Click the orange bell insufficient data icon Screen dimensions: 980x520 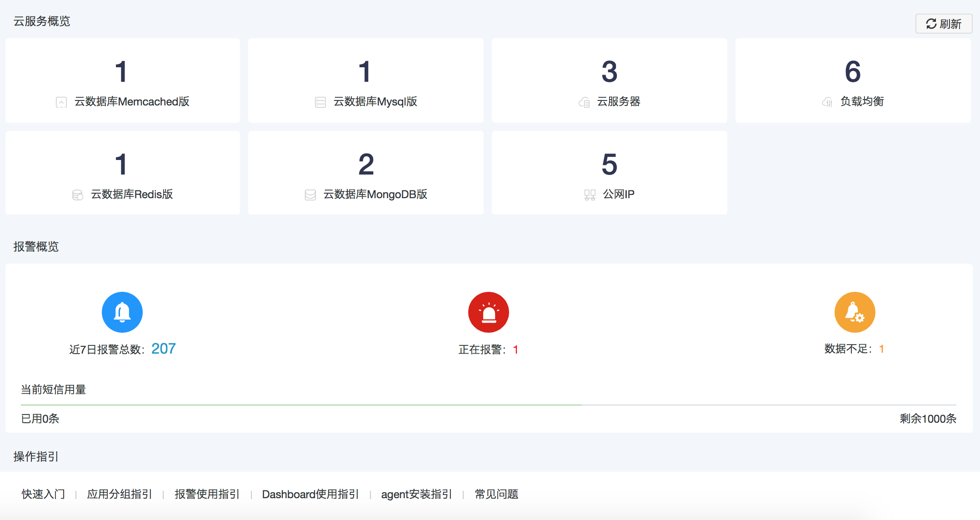855,312
